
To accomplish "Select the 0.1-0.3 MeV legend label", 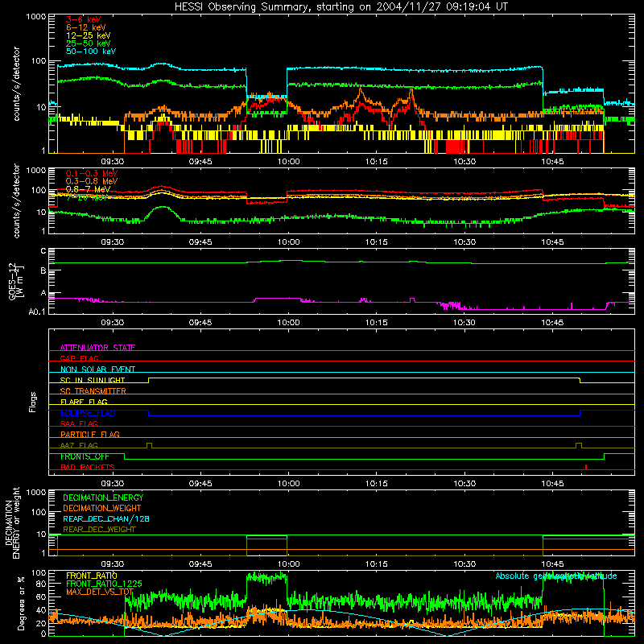I will click(92, 173).
